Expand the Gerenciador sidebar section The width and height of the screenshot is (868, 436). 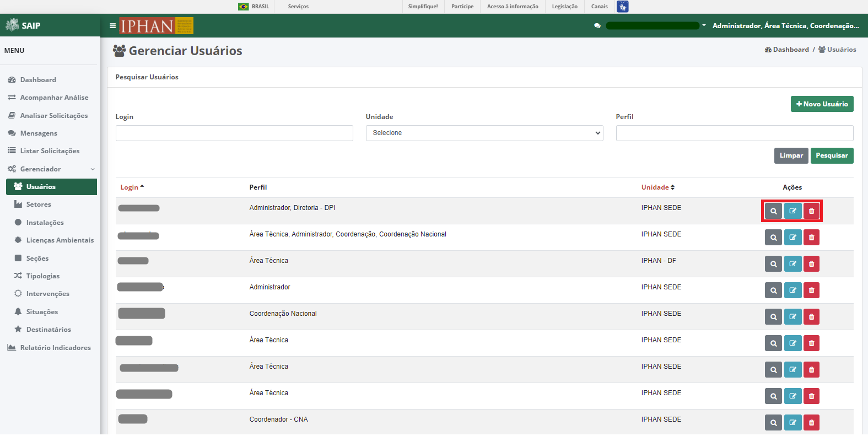point(51,169)
